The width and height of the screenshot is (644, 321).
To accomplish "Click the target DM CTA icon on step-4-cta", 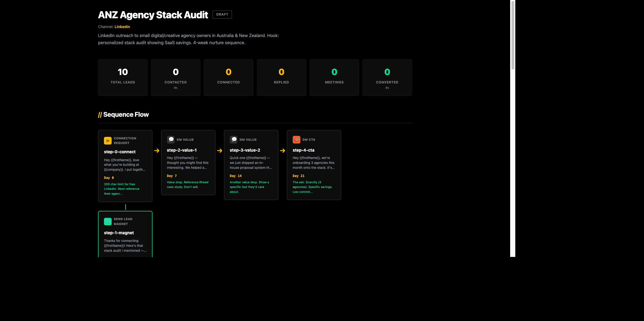I will tap(296, 139).
